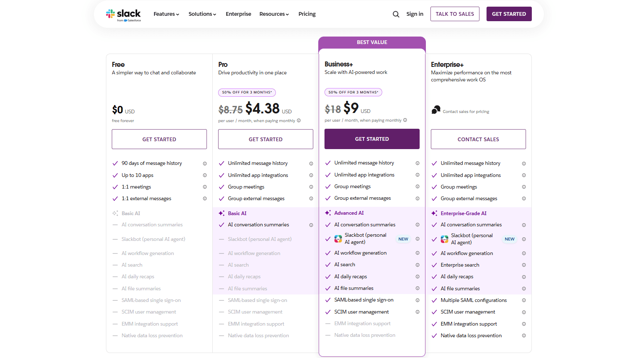Viewport: 644px width, 358px height.
Task: Click the Slackbot icon in the Business+ column
Action: (338, 239)
